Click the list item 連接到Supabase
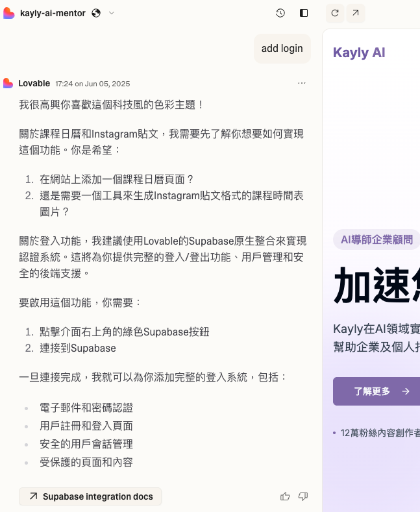The height and width of the screenshot is (512, 420). [x=78, y=348]
